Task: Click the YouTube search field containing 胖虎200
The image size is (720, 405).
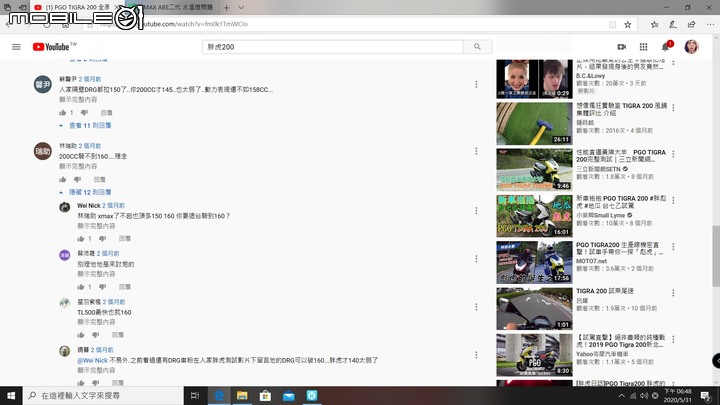Action: (x=332, y=47)
